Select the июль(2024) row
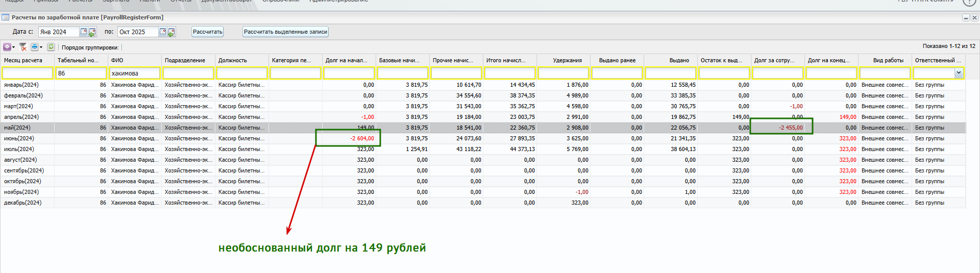This screenshot has width=980, height=273. coord(483,149)
